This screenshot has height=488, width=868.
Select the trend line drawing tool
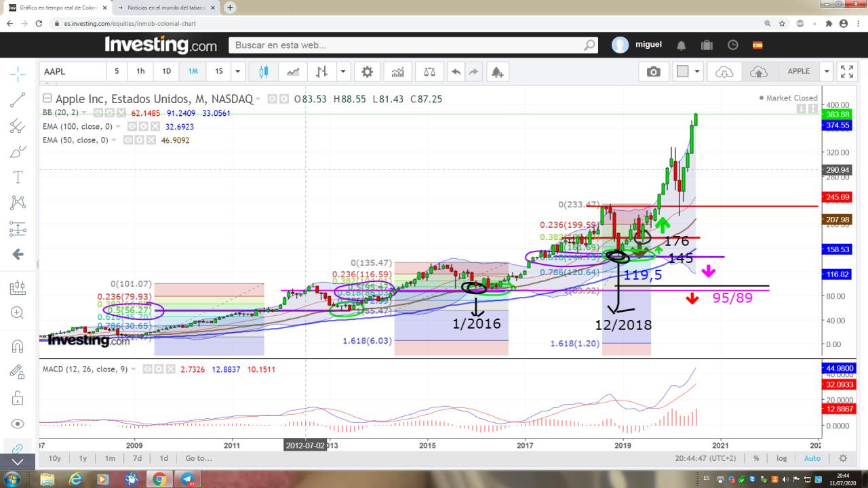pos(18,100)
